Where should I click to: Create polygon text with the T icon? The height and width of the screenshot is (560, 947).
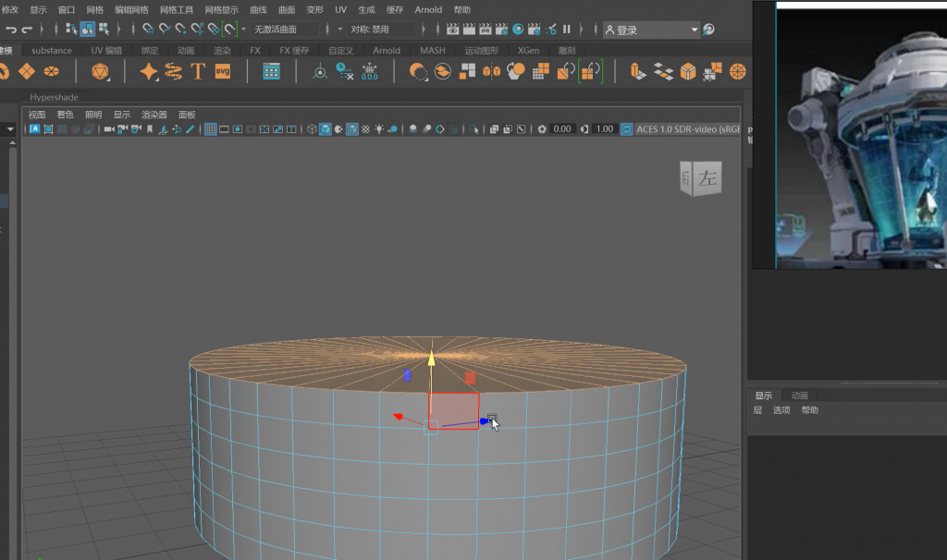tap(198, 72)
